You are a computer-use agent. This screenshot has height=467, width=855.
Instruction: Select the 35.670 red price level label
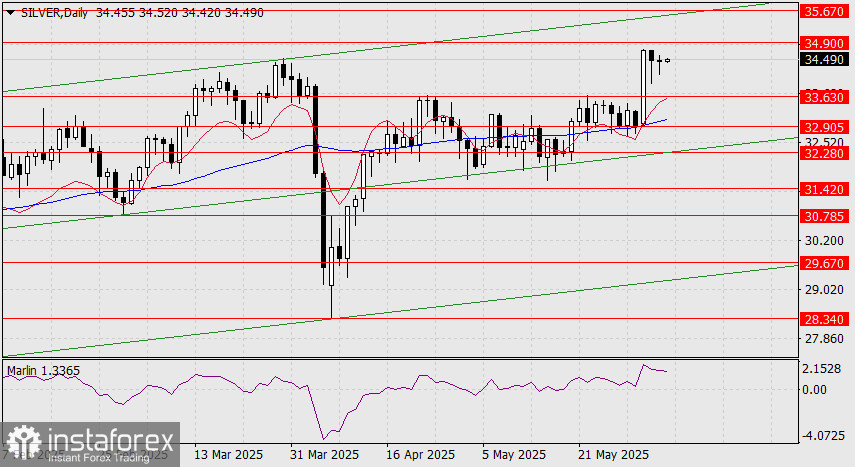[x=824, y=11]
